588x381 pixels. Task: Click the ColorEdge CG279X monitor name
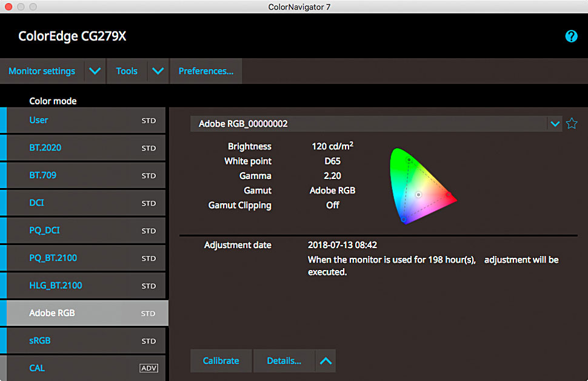(72, 36)
